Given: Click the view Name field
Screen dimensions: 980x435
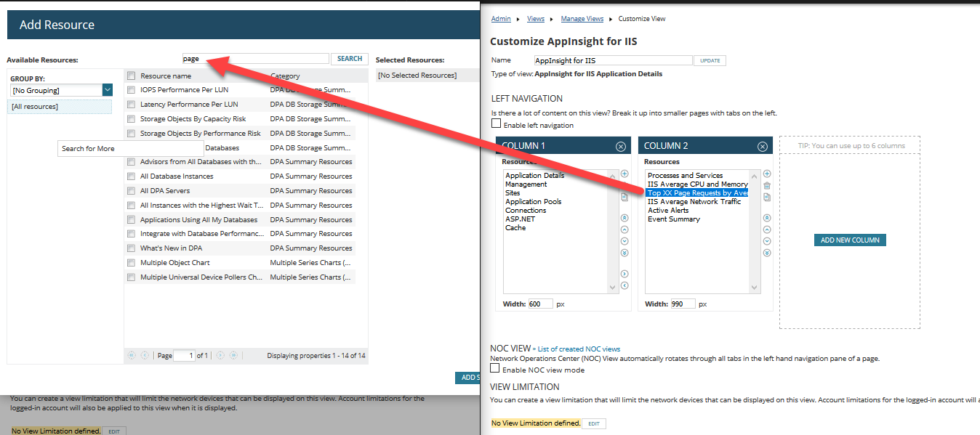Looking at the screenshot, I should point(613,60).
